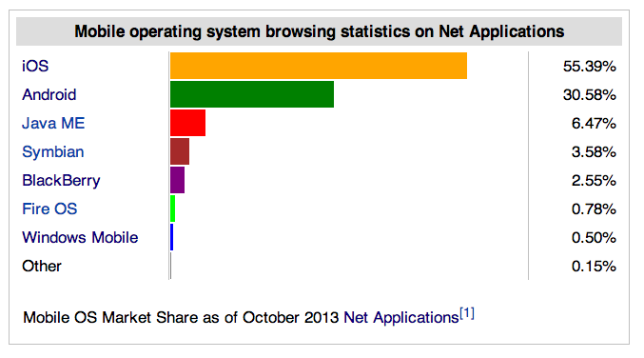
Task: Follow the Windows Mobile link
Action: [x=80, y=238]
